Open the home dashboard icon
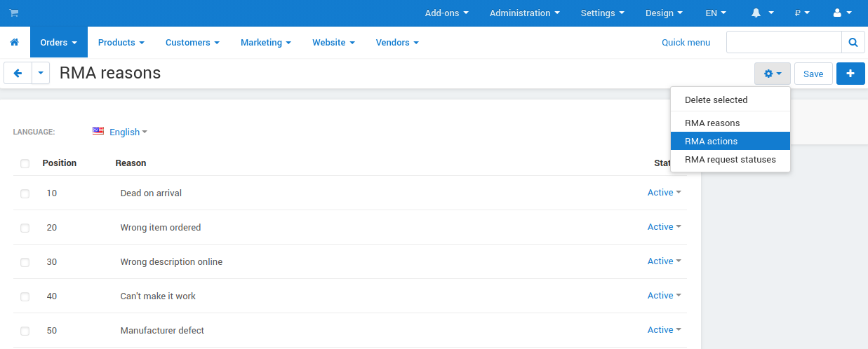Viewport: 868px width, 349px height. tap(14, 42)
